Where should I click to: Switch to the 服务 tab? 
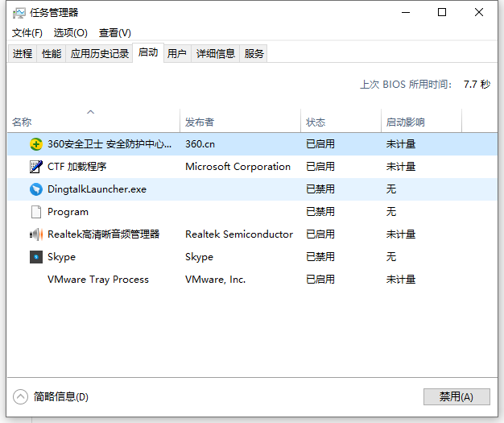coord(254,53)
